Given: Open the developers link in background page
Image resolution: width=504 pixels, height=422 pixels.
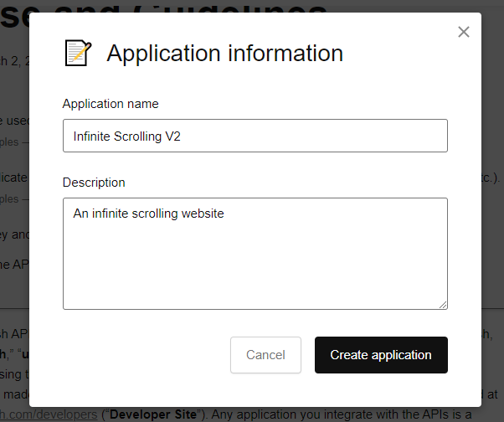Looking at the screenshot, I should (49, 414).
